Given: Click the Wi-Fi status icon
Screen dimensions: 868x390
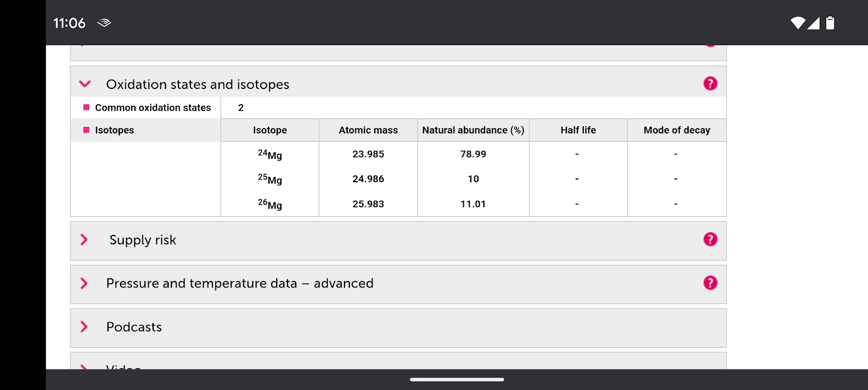Looking at the screenshot, I should (x=797, y=23).
